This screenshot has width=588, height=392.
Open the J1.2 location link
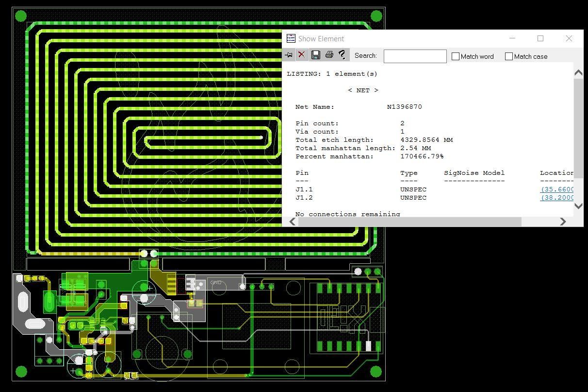[x=557, y=197]
